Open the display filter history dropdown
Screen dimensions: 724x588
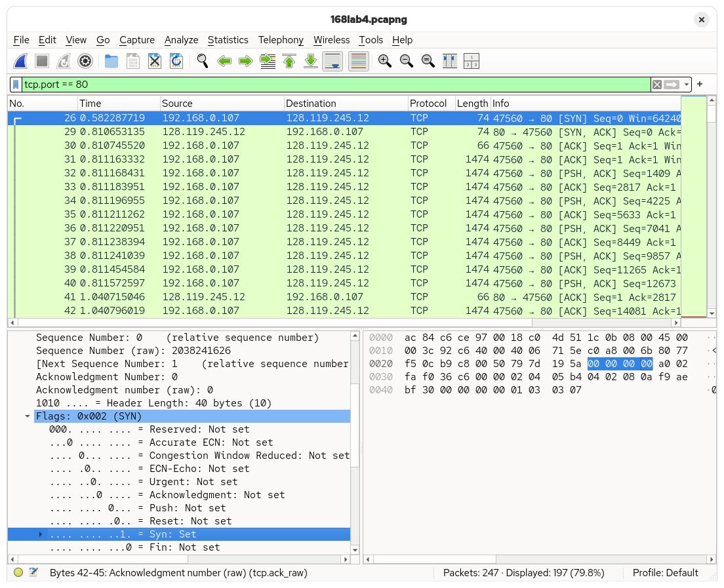pyautogui.click(x=687, y=85)
